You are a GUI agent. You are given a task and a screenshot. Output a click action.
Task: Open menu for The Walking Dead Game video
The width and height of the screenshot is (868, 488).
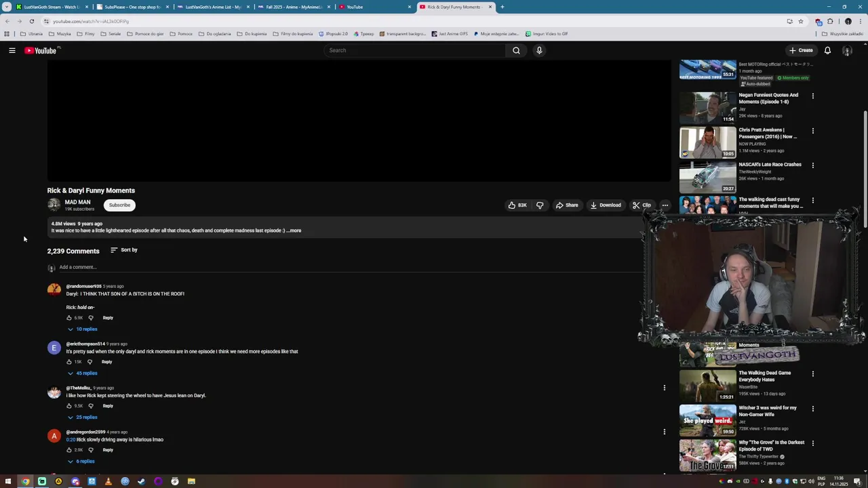pyautogui.click(x=812, y=373)
